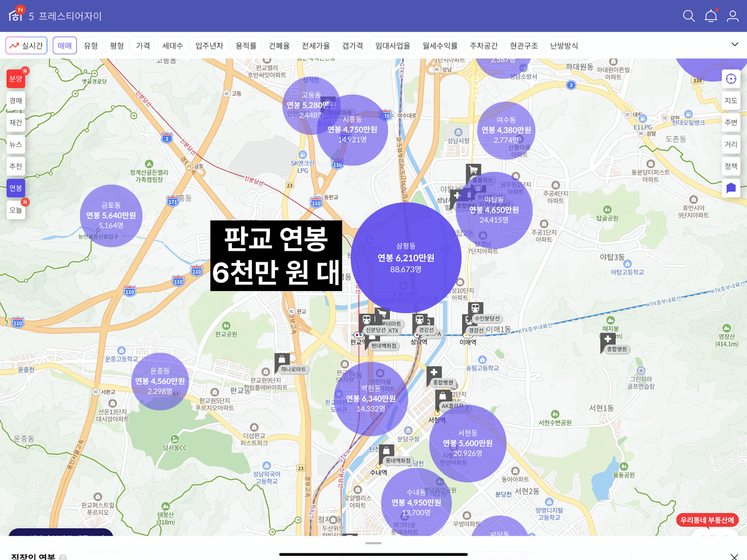Open the 정책 policy button
This screenshot has height=560, width=747.
point(731,166)
